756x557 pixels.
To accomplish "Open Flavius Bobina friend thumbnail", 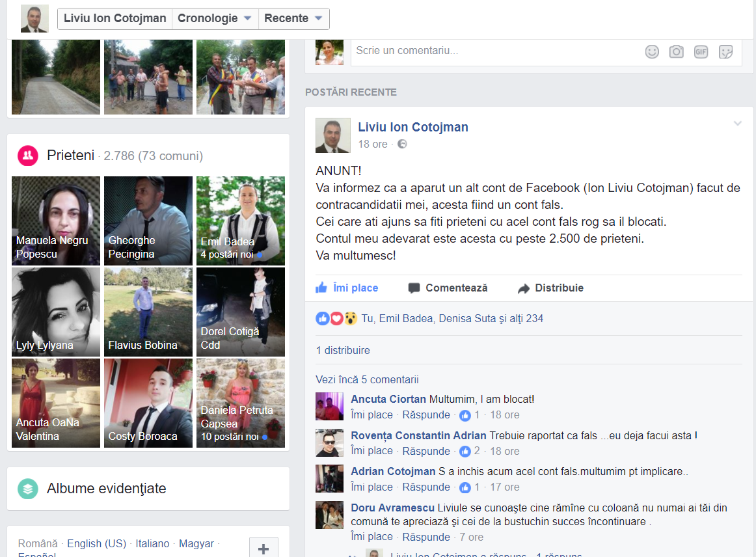I will [x=148, y=312].
